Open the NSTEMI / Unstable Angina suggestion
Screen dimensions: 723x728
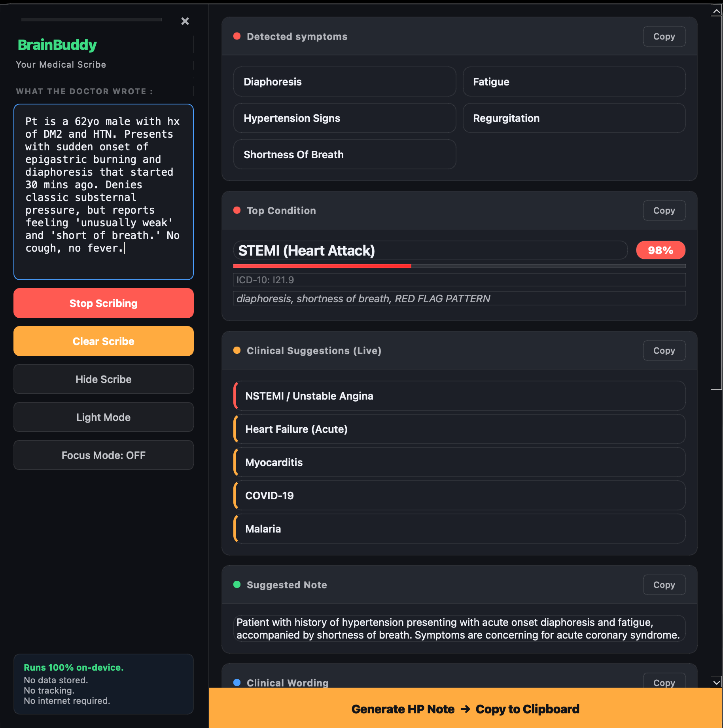459,396
